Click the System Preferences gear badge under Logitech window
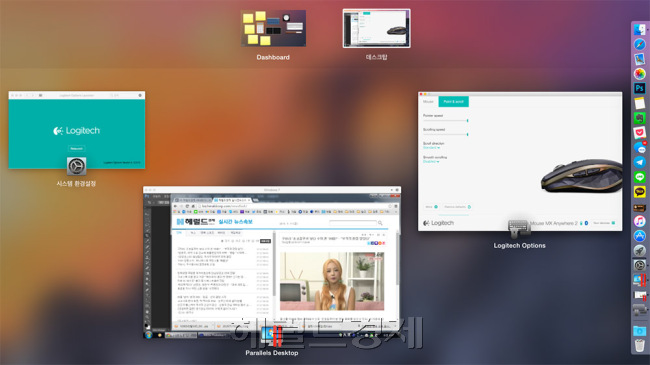 [76, 166]
